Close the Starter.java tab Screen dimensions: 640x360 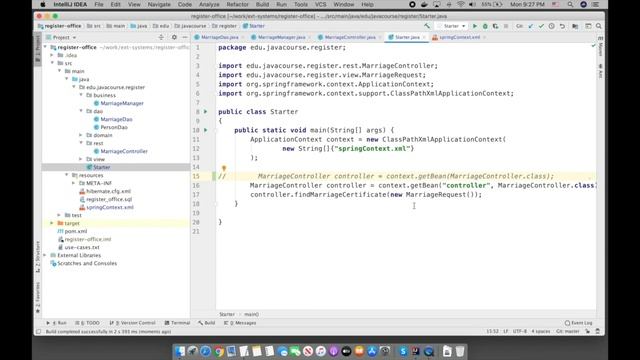424,37
